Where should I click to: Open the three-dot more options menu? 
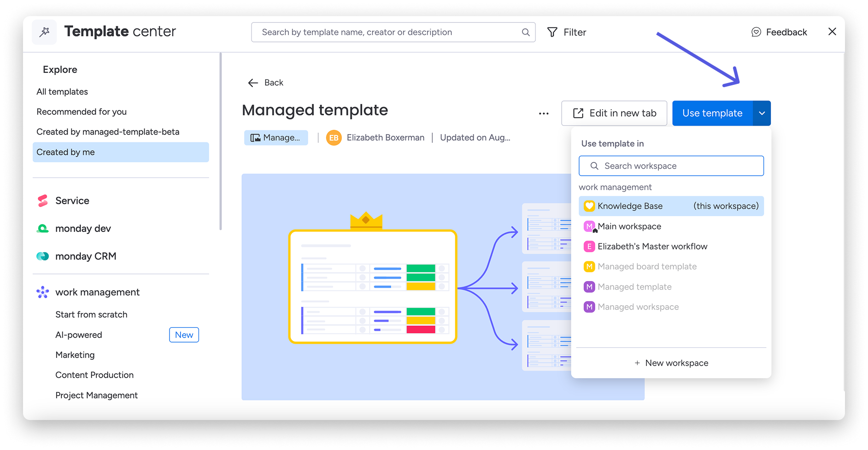(544, 113)
